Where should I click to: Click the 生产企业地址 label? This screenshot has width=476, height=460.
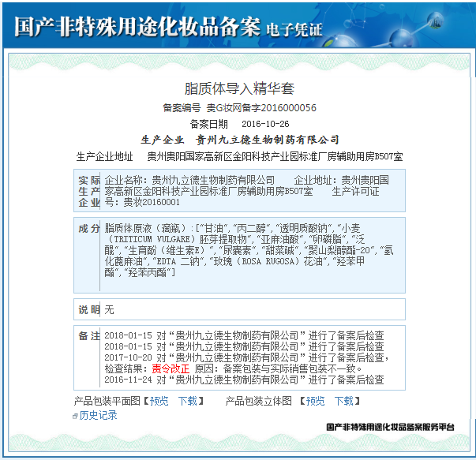[104, 156]
